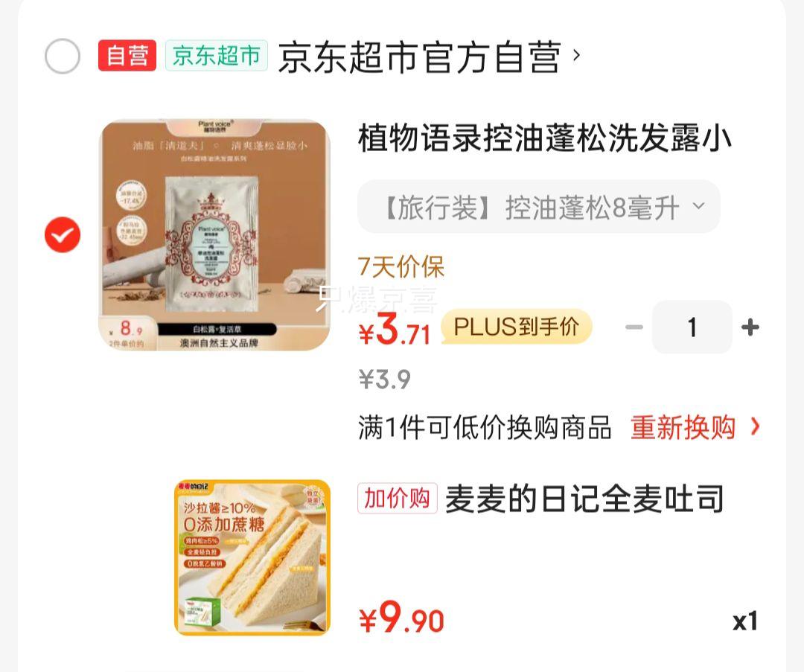Increase quantity with plus icon

[x=750, y=327]
